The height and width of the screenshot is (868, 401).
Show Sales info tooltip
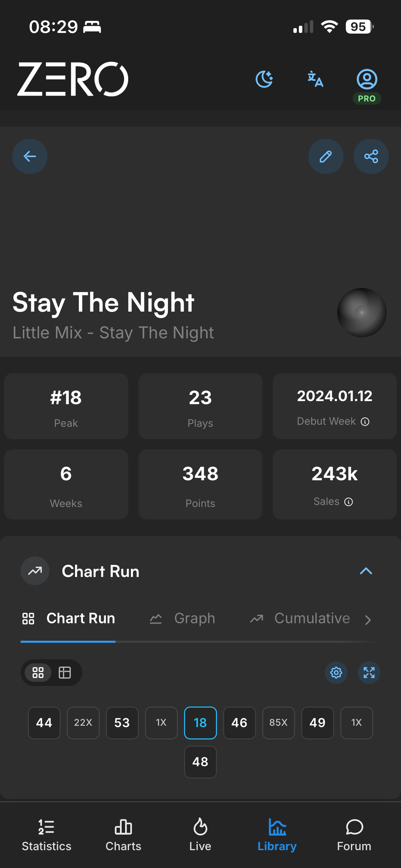[x=349, y=502]
